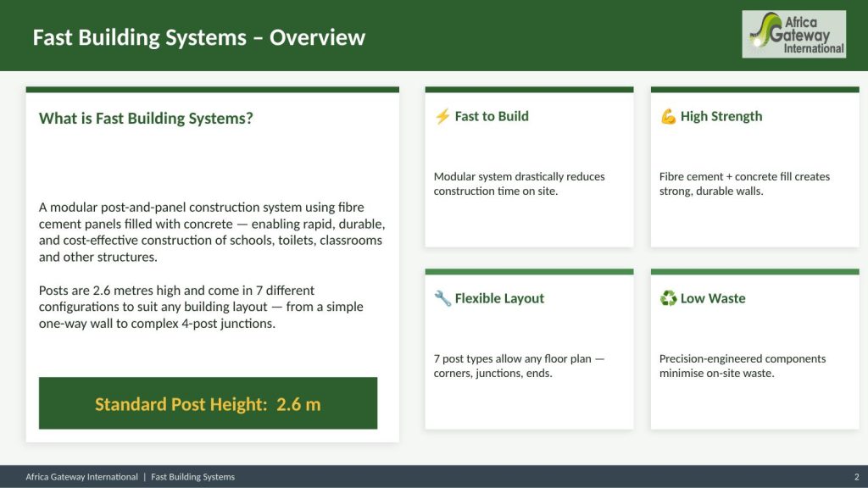Select the heading What is Fast Building Systems?
The height and width of the screenshot is (488, 868).
tap(146, 119)
